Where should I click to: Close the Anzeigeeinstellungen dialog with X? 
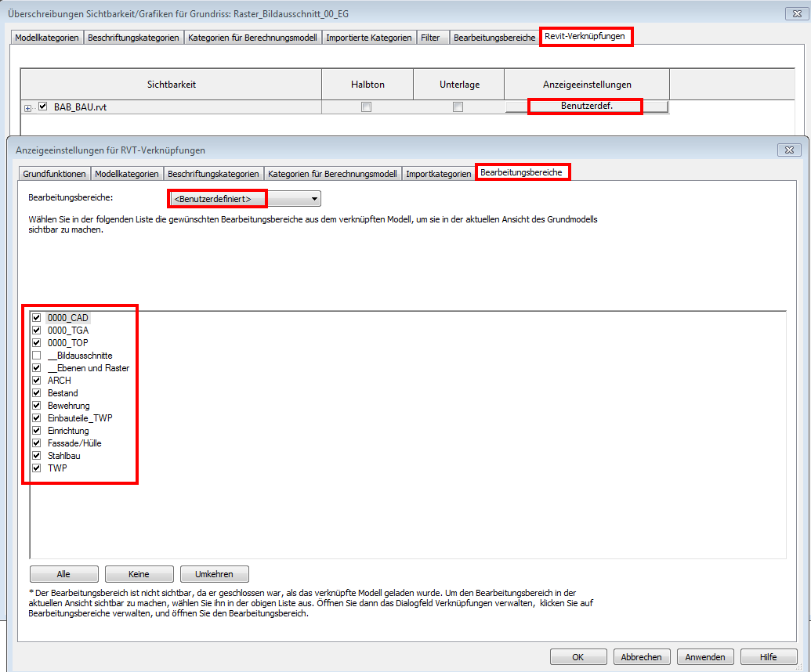(787, 150)
